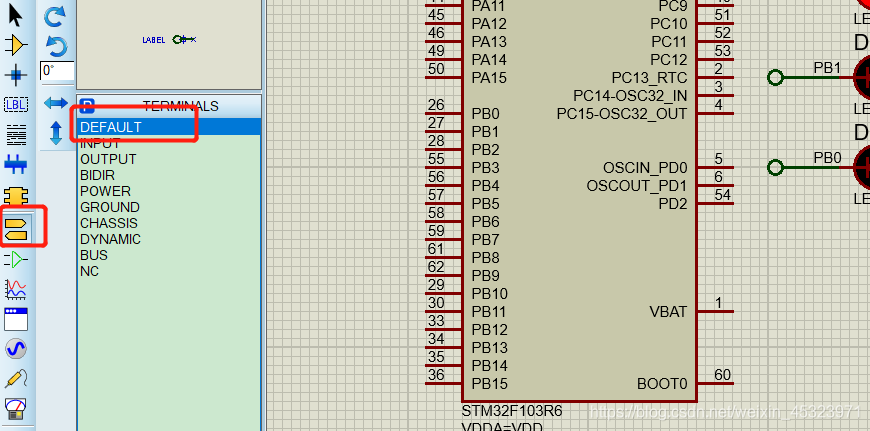Click the PC14-OSC32_IN pin label
Viewport: 870px width, 431px height.
[x=630, y=96]
